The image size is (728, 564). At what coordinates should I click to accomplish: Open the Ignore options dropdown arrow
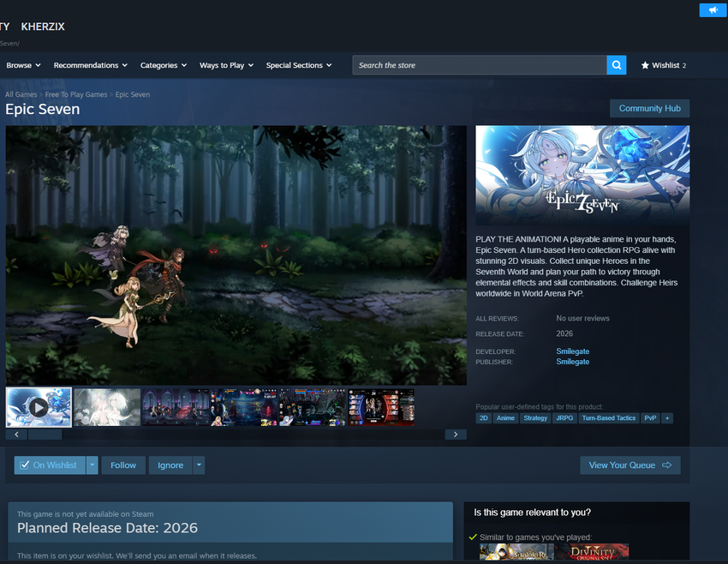click(199, 465)
